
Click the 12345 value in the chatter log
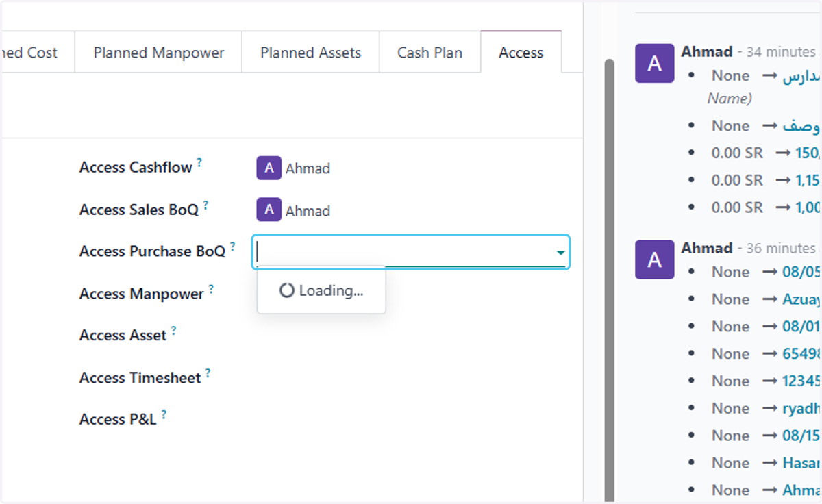coord(801,381)
